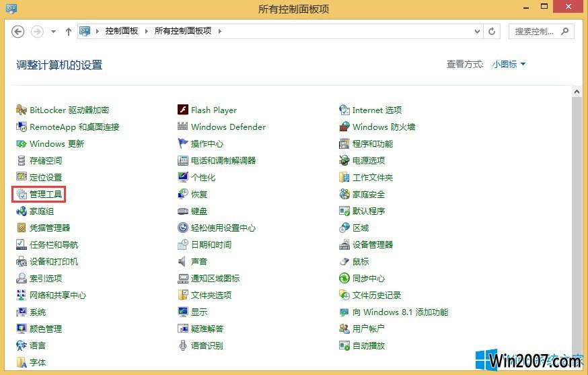The width and height of the screenshot is (588, 375).
Task: Open the 恢复 item
Action: point(192,194)
